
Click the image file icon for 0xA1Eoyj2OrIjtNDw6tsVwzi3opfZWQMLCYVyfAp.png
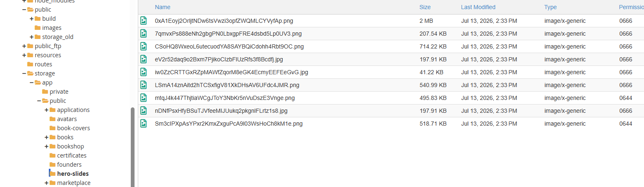pyautogui.click(x=144, y=21)
